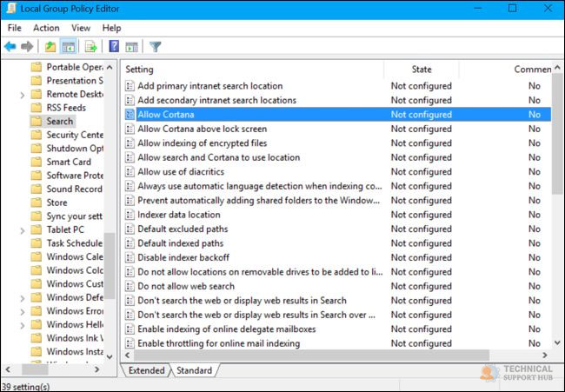Select the Search folder in tree
This screenshot has width=565, height=392.
pos(60,121)
